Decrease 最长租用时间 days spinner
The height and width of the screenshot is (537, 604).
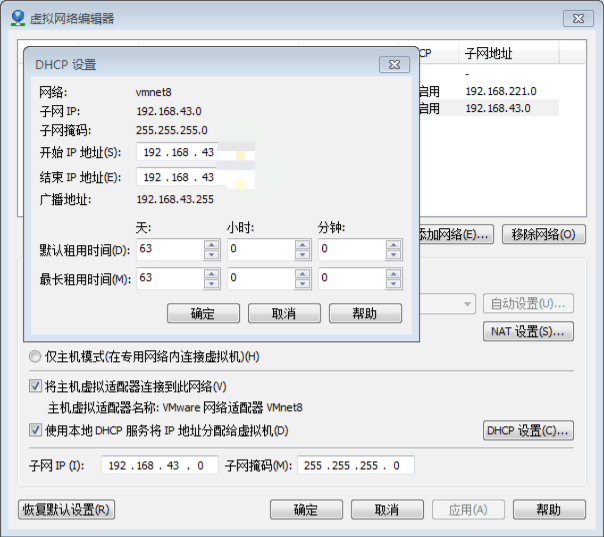click(211, 284)
